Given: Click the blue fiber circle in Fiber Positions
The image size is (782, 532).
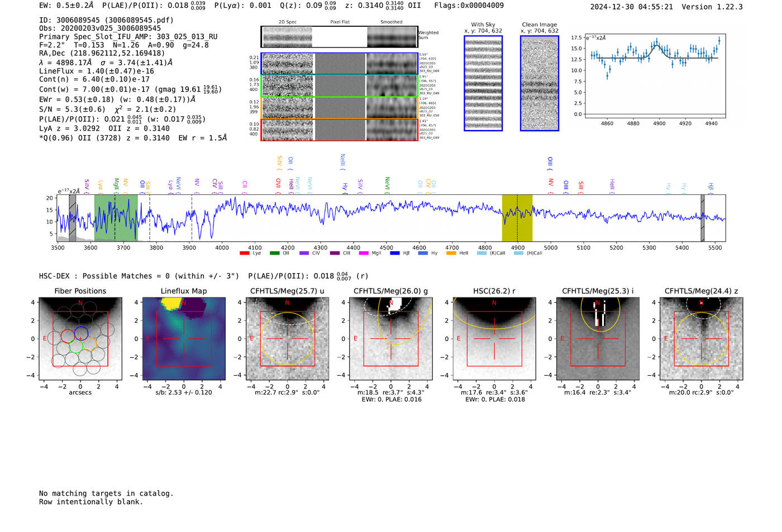Looking at the screenshot, I should point(81,333).
